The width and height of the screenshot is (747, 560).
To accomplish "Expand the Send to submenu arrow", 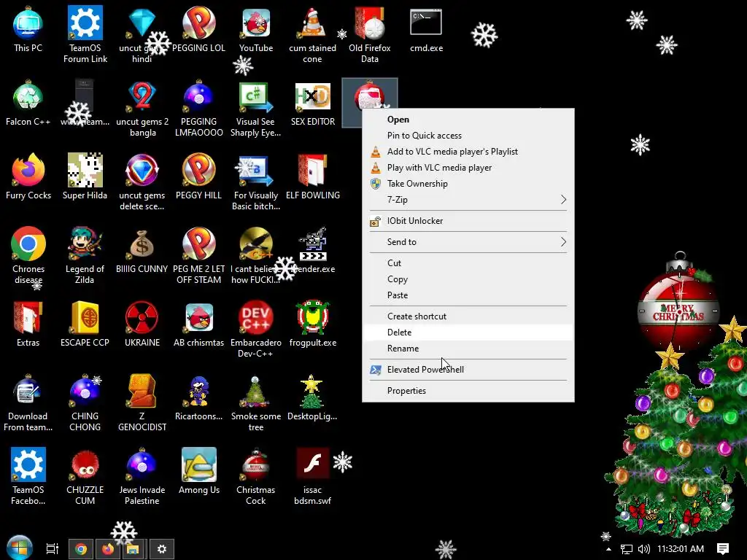I will pyautogui.click(x=564, y=242).
